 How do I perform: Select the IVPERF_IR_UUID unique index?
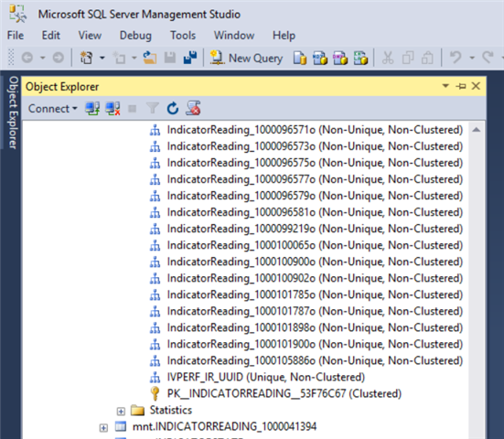click(266, 377)
